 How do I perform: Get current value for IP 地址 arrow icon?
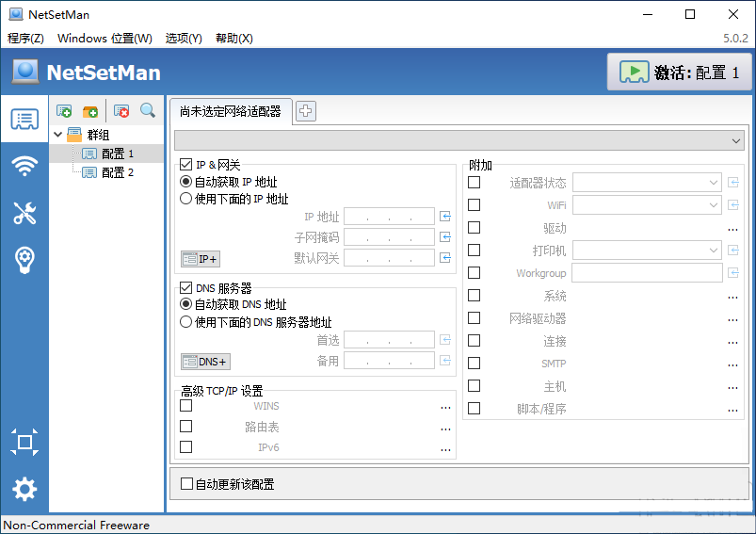tap(445, 216)
